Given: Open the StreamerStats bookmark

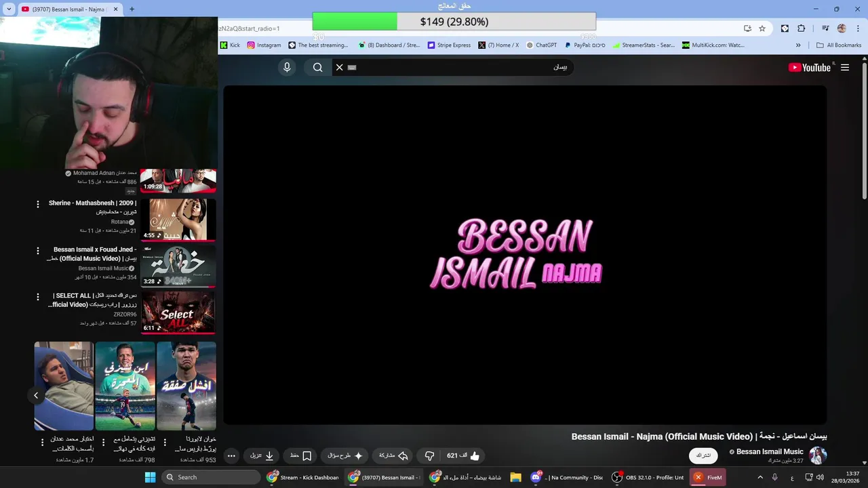Looking at the screenshot, I should (644, 45).
